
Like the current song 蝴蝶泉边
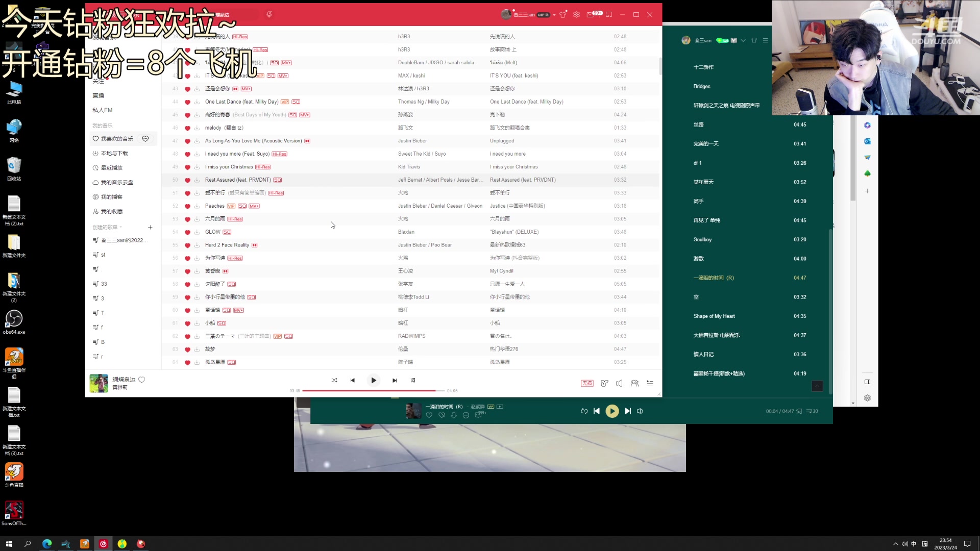(142, 380)
